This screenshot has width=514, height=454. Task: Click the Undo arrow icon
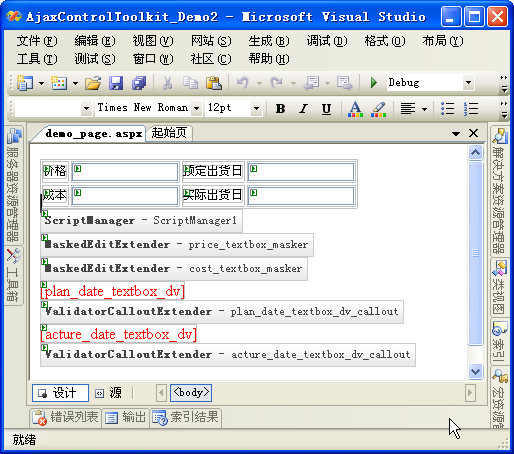pyautogui.click(x=243, y=83)
